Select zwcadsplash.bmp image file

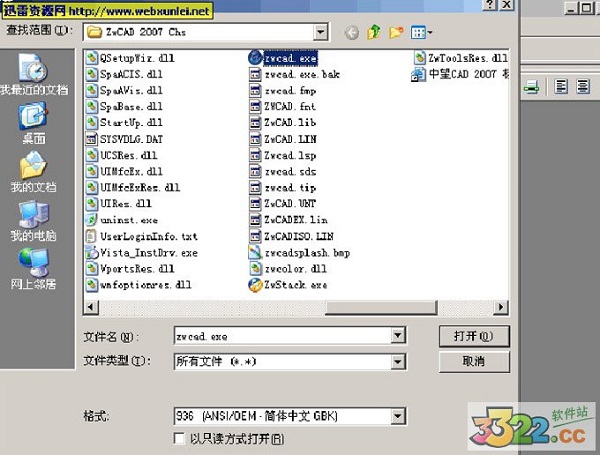tap(299, 253)
